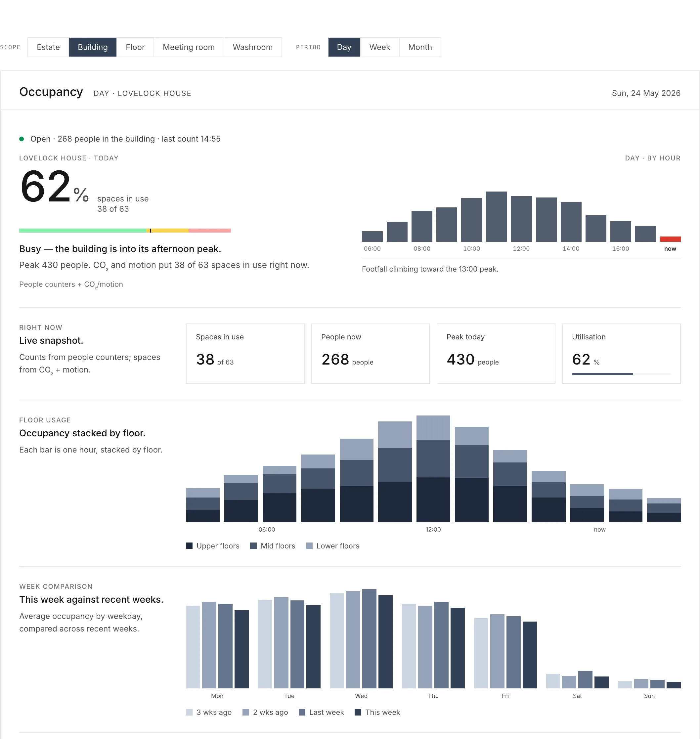Click the 'DAY · BY HOUR' label

(x=653, y=158)
